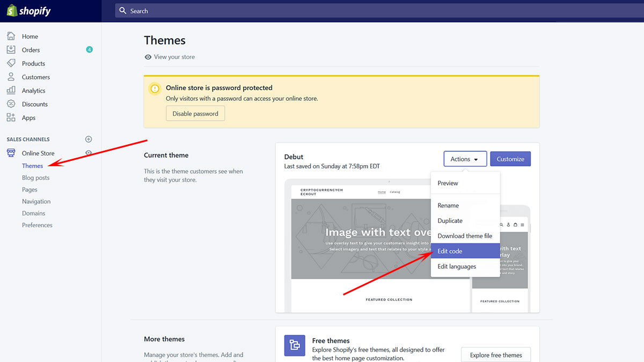The image size is (644, 362).
Task: Open Customers in sidebar
Action: 36,77
